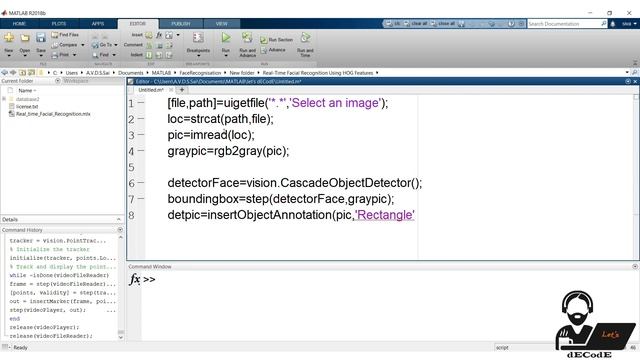
Task: Click the close all quick access shortcut
Action: [x=442, y=24]
